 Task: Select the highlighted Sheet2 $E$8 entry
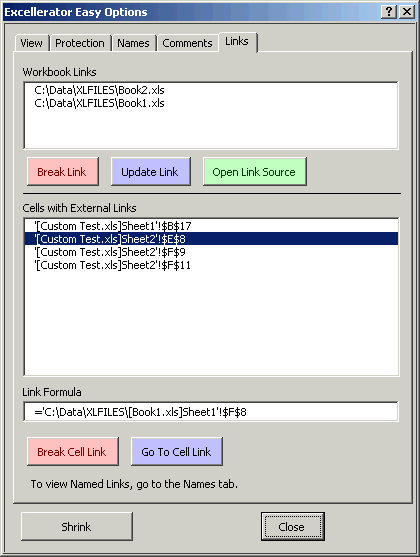tap(211, 239)
